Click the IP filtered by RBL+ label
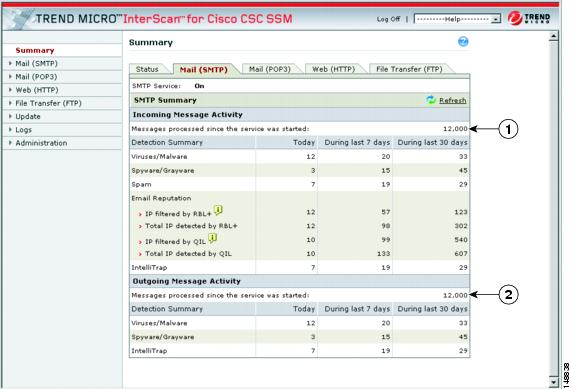 (178, 214)
